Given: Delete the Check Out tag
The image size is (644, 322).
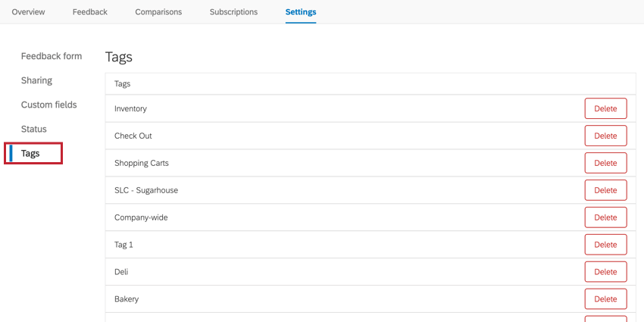Looking at the screenshot, I should 605,136.
